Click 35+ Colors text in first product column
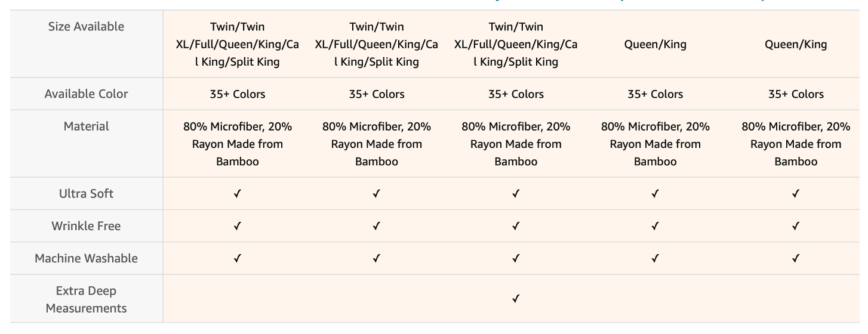The width and height of the screenshot is (868, 334). tap(238, 94)
